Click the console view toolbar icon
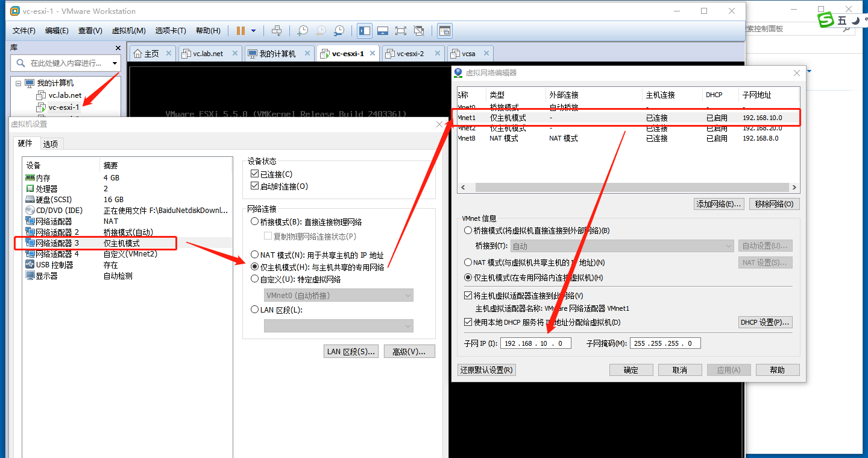The height and width of the screenshot is (458, 868). click(x=445, y=31)
